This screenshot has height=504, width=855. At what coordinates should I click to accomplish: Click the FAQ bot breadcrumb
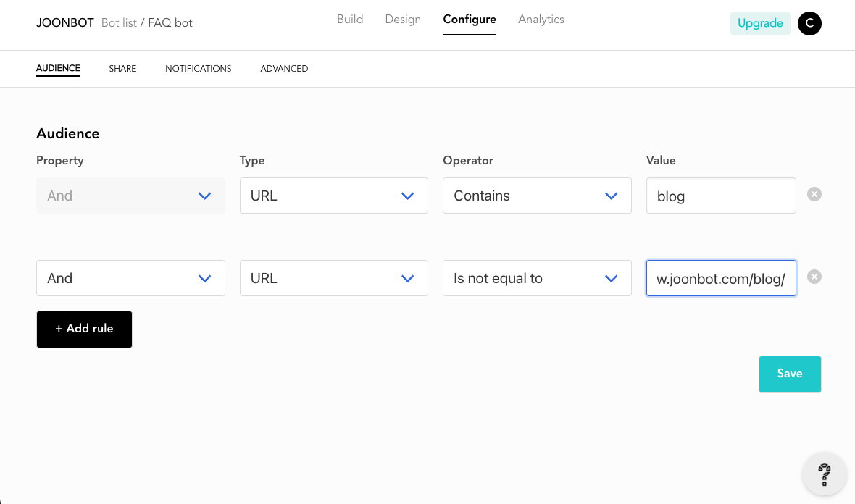pos(170,23)
